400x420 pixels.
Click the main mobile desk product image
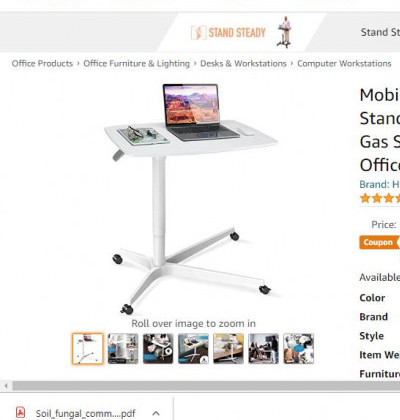[192, 198]
